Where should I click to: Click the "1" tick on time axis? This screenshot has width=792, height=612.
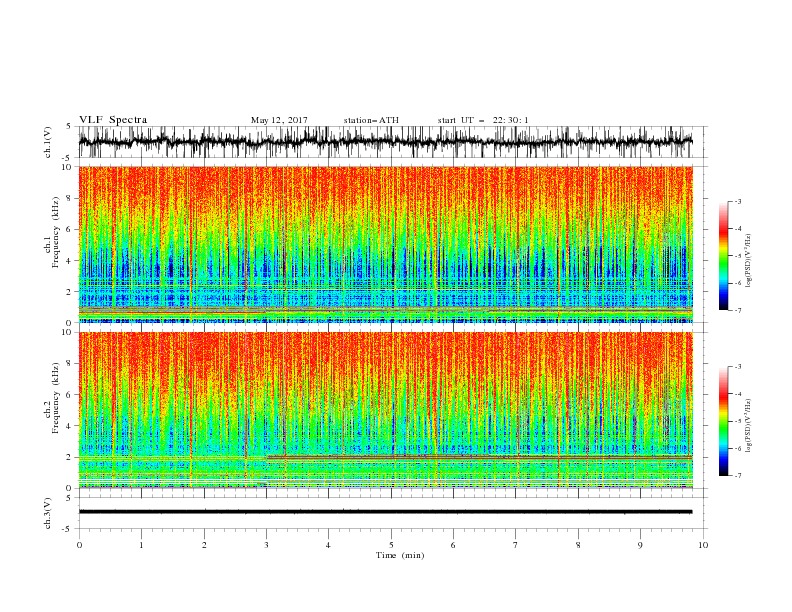141,545
